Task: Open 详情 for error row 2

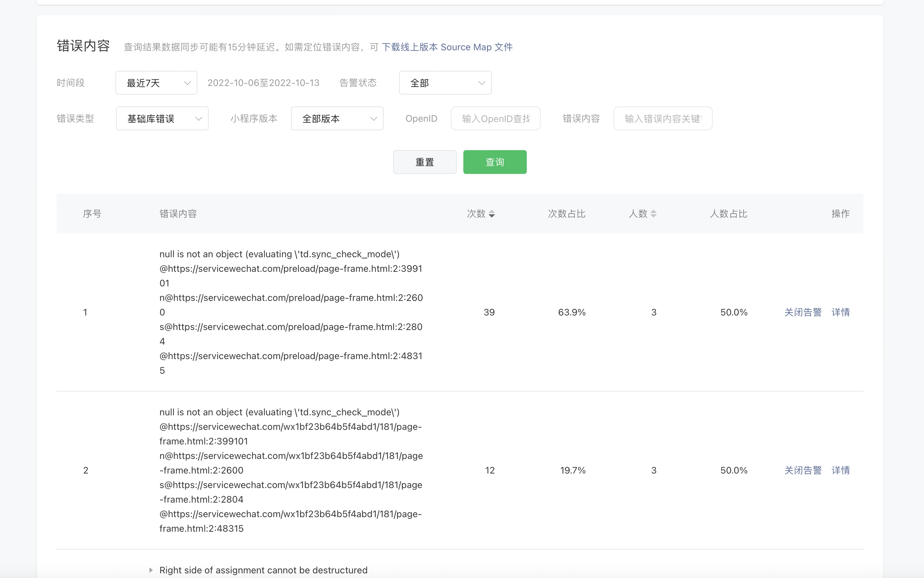Action: [840, 470]
